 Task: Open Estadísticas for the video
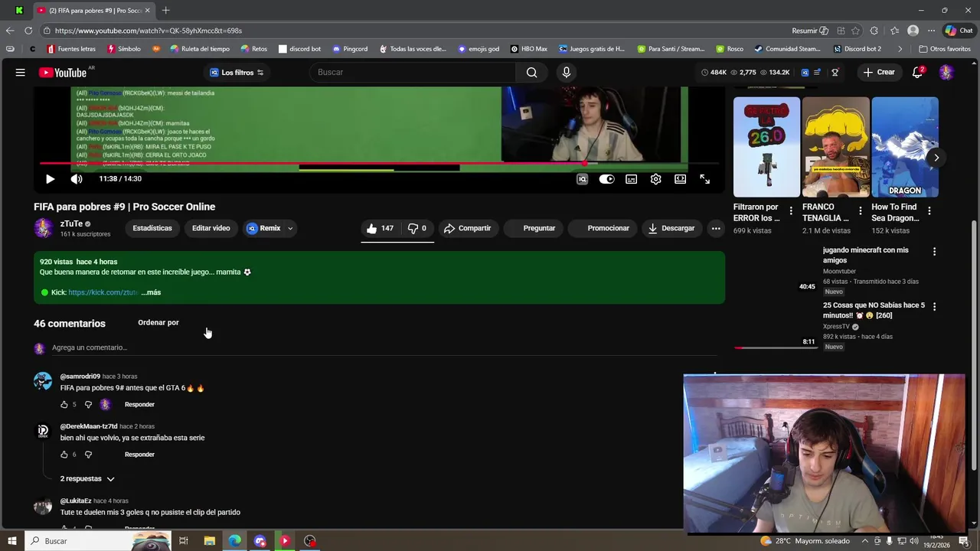[x=152, y=228]
